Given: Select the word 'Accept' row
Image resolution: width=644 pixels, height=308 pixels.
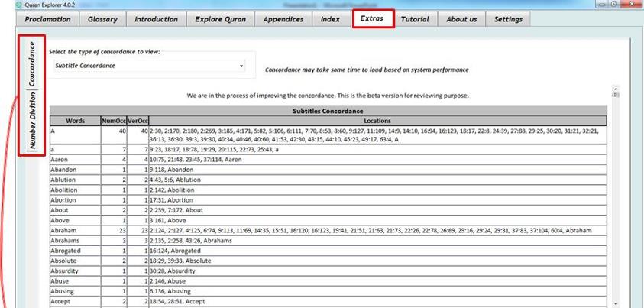Looking at the screenshot, I should 328,301.
